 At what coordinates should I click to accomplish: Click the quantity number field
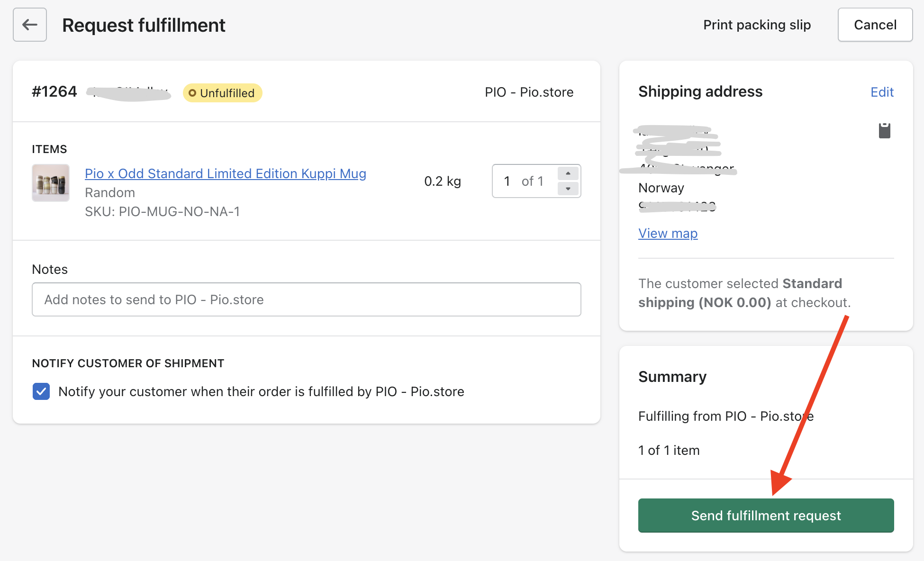[508, 181]
